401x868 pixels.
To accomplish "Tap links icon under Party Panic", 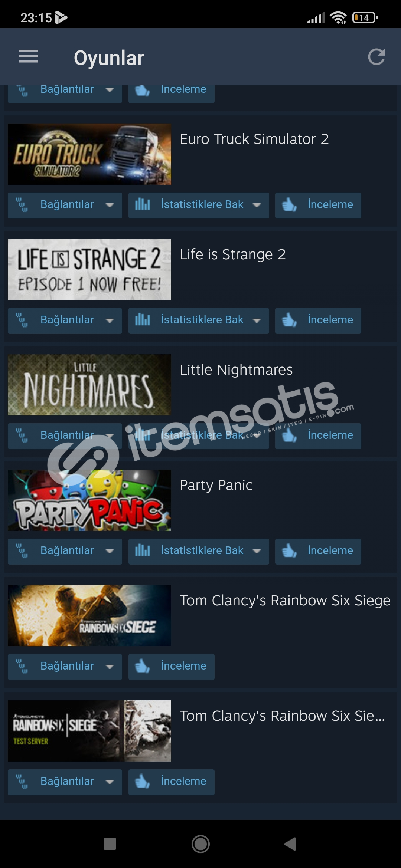I will tap(22, 551).
